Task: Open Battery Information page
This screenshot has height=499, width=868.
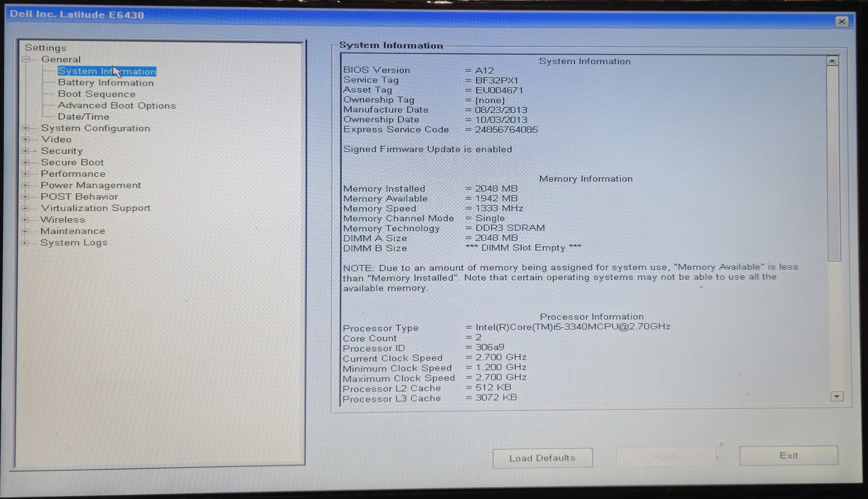Action: point(105,83)
